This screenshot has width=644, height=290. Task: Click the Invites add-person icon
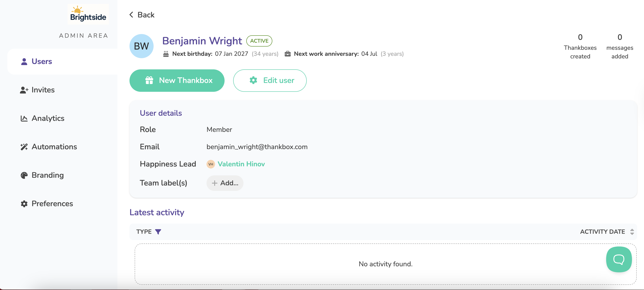coord(24,90)
